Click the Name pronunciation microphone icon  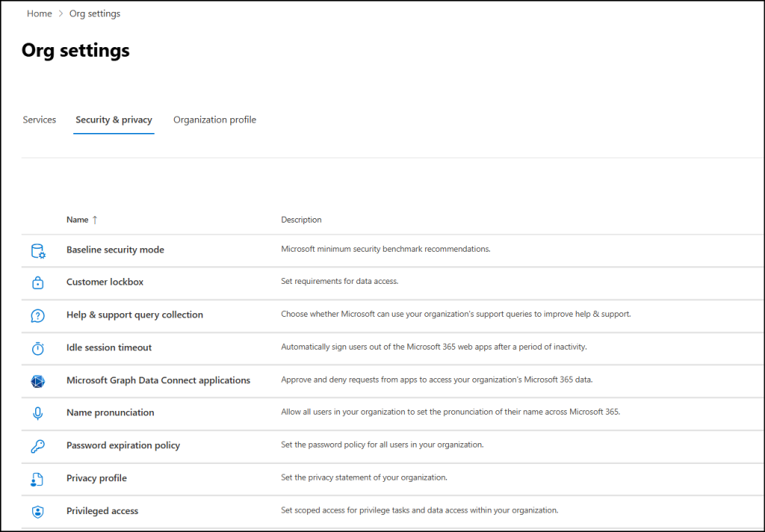click(x=37, y=413)
